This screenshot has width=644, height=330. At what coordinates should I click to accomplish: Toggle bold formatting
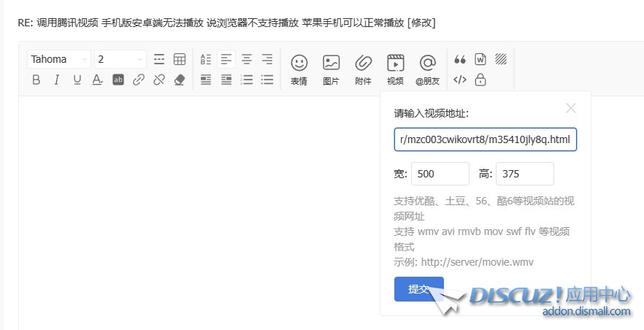point(37,80)
